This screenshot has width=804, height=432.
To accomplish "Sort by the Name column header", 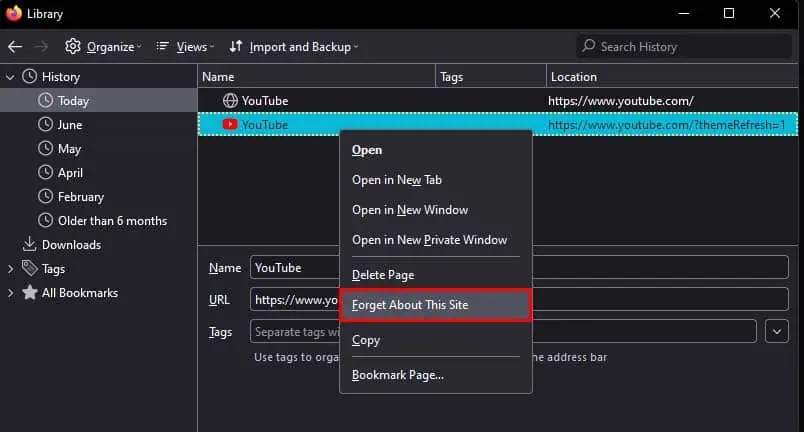I will tap(317, 77).
